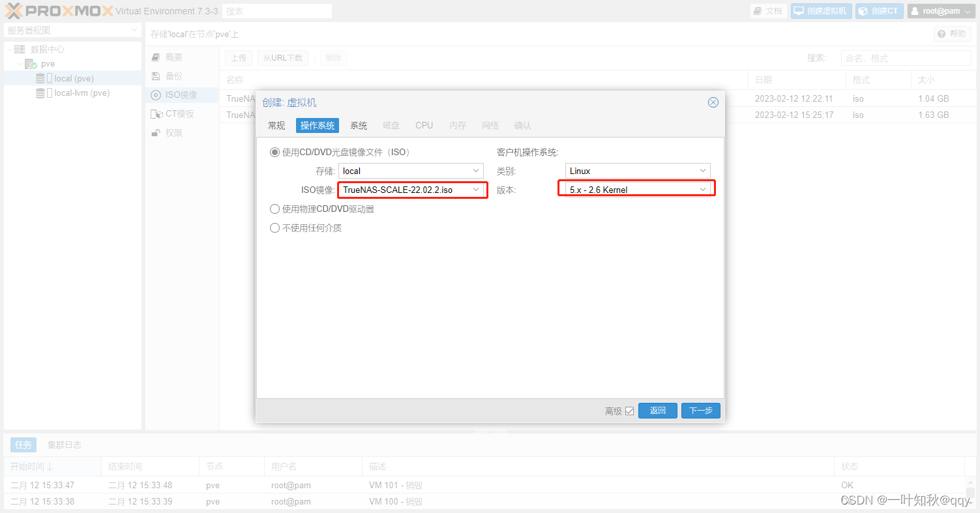The height and width of the screenshot is (513, 980).
Task: Open the 类别 Linux dropdown
Action: pyautogui.click(x=638, y=171)
